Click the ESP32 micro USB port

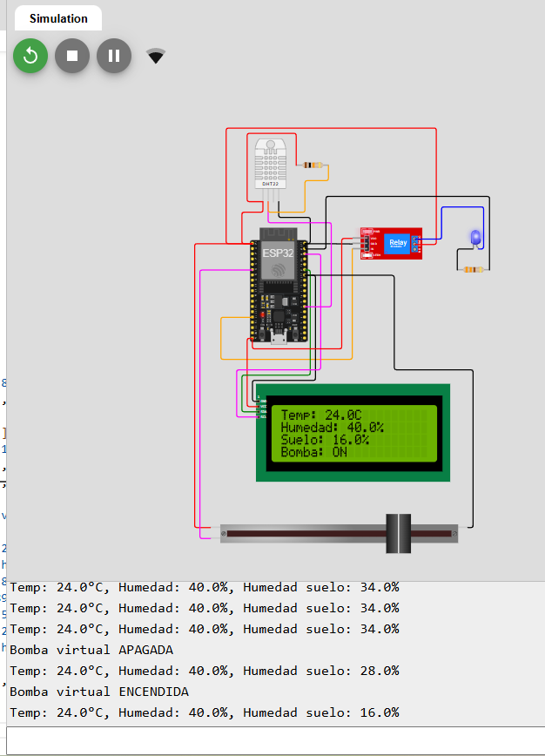pos(279,339)
